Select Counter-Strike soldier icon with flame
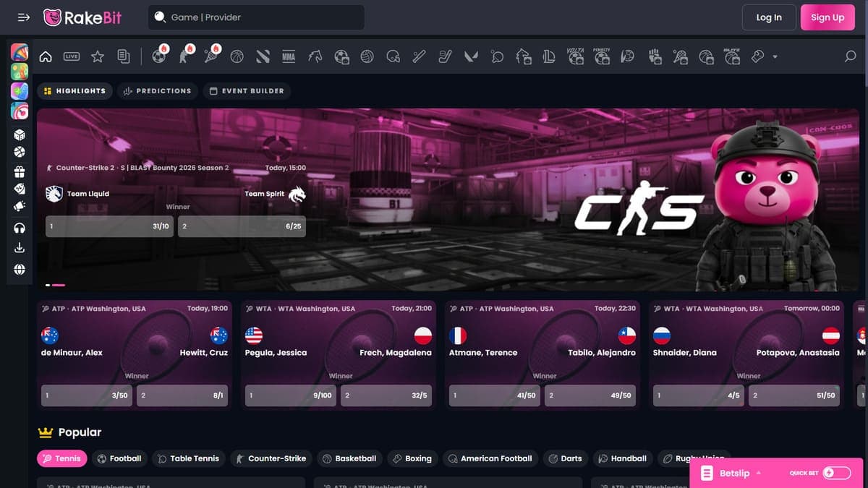 click(185, 56)
